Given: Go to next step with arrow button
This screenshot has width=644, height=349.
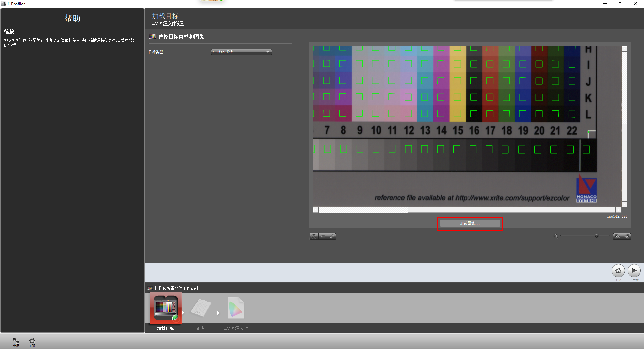Looking at the screenshot, I should pyautogui.click(x=634, y=271).
